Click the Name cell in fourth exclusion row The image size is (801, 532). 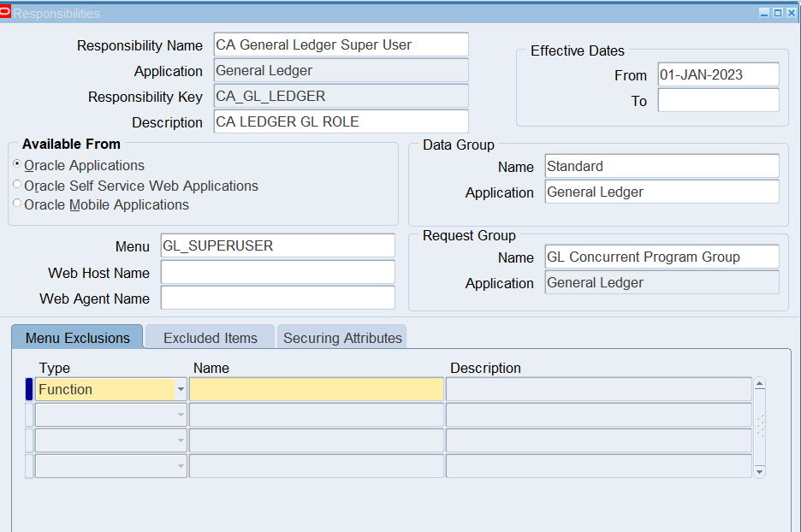pos(317,466)
